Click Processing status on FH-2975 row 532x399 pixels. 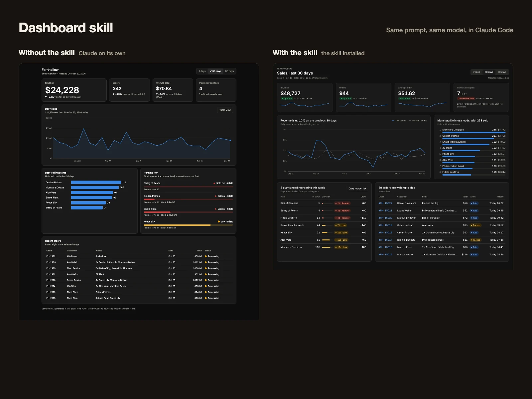[212, 298]
